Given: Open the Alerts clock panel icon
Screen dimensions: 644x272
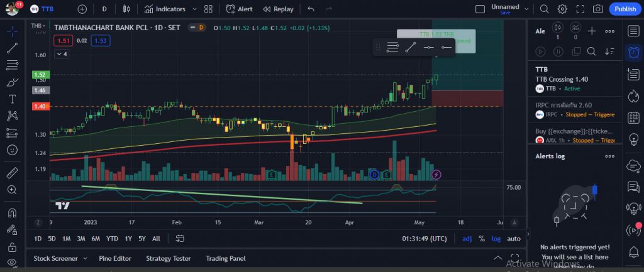Looking at the screenshot, I should point(634,53).
